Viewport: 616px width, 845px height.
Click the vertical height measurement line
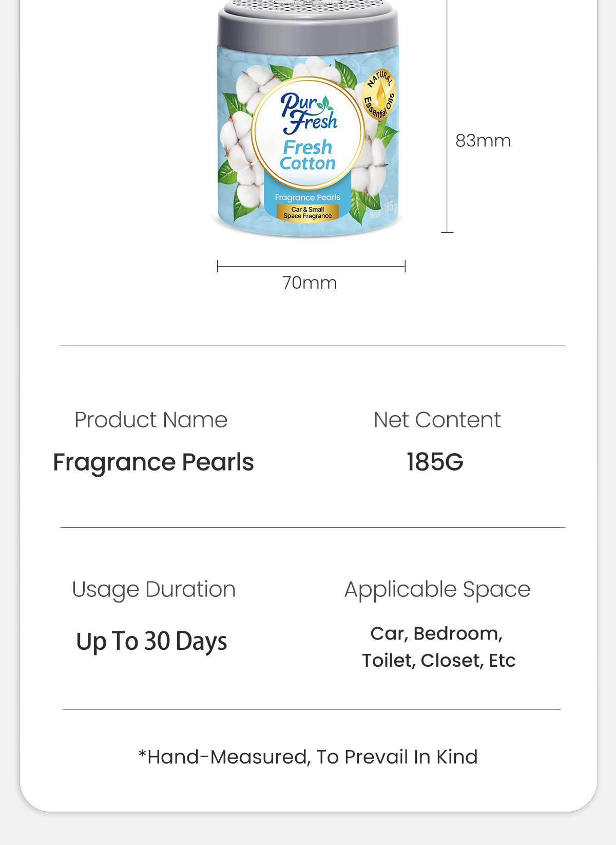coord(447,118)
